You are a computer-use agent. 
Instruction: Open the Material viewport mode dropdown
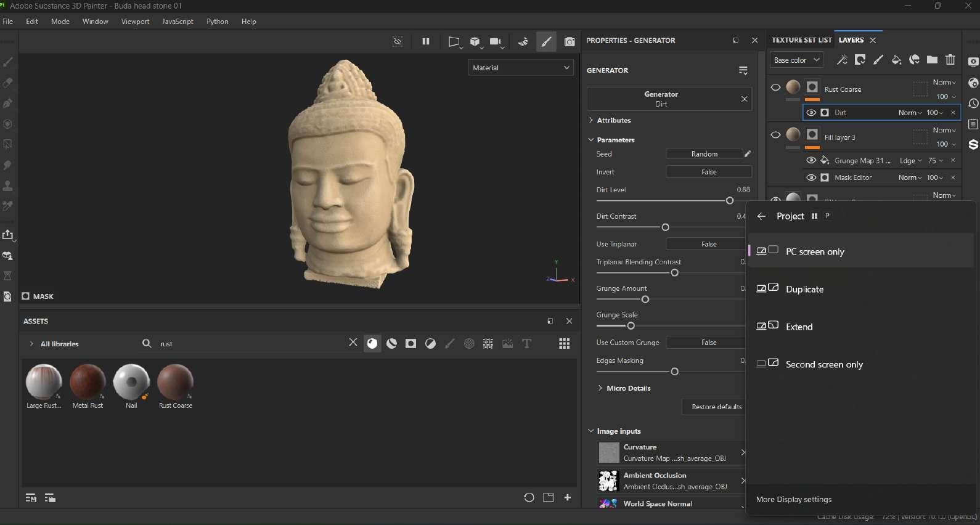[521, 68]
